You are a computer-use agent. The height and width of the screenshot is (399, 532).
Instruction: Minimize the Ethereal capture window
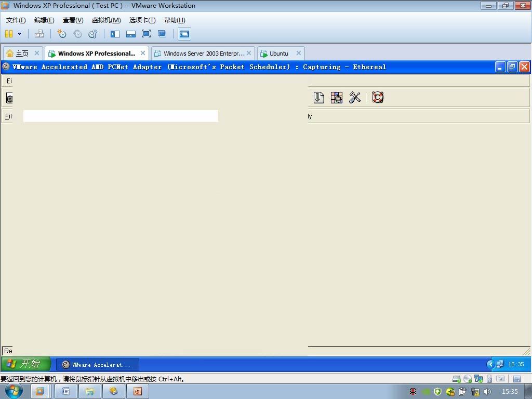pos(500,67)
